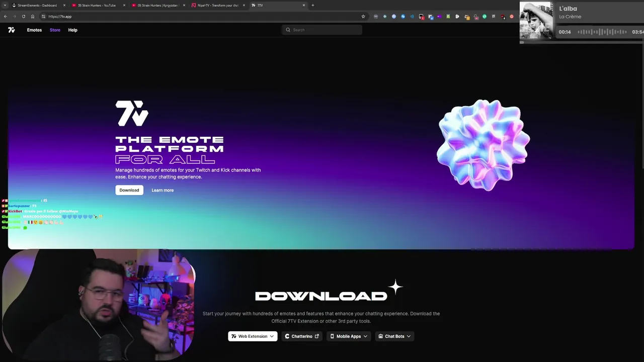Viewport: 644px width, 362px height.
Task: Click the red circular extension icon at toolbar end
Action: coord(512,17)
